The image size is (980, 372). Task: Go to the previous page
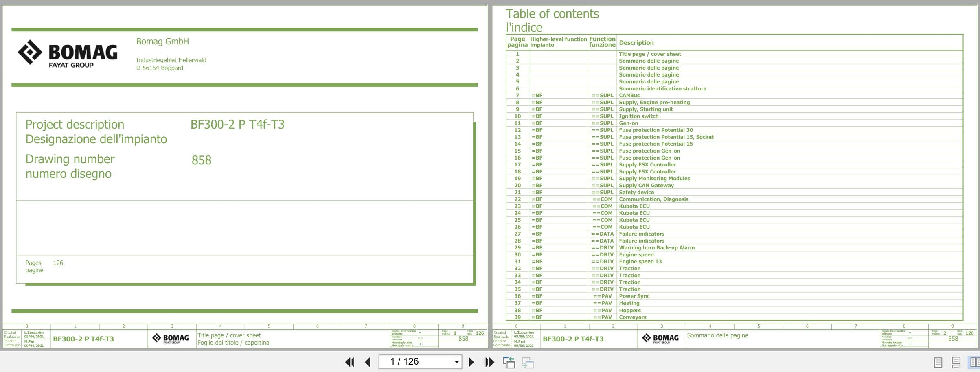tap(368, 362)
